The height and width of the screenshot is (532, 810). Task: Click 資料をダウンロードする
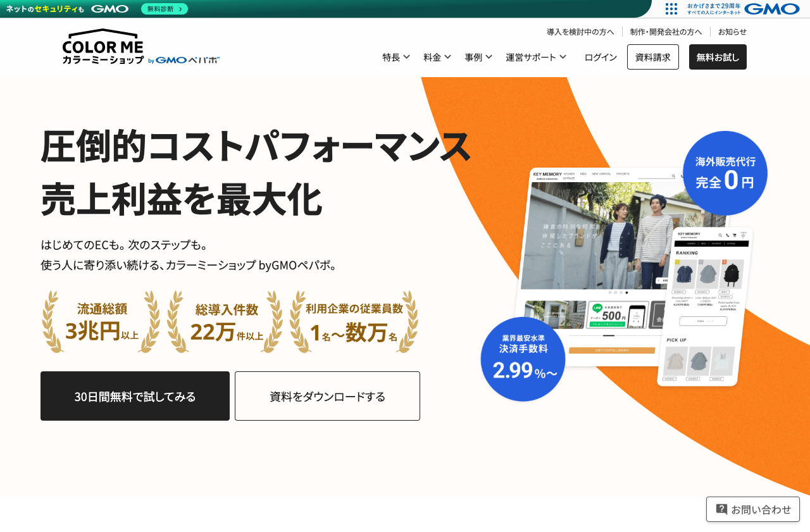coord(327,395)
